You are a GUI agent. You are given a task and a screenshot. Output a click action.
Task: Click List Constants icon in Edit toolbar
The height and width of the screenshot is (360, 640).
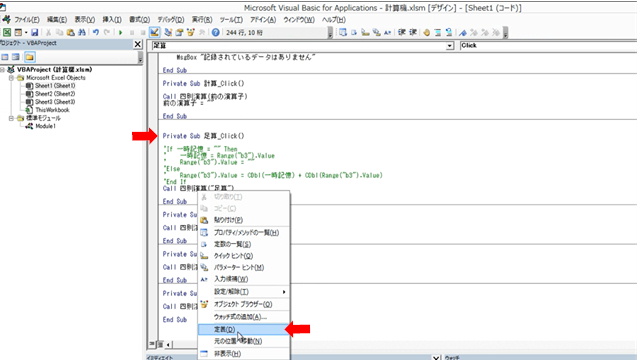pyautogui.click(x=354, y=32)
